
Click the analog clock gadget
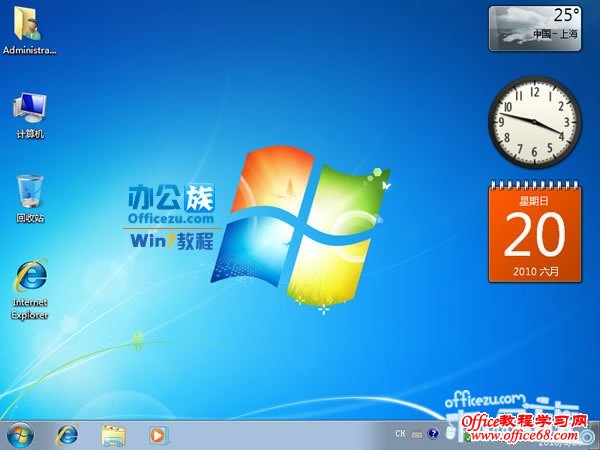pos(535,122)
